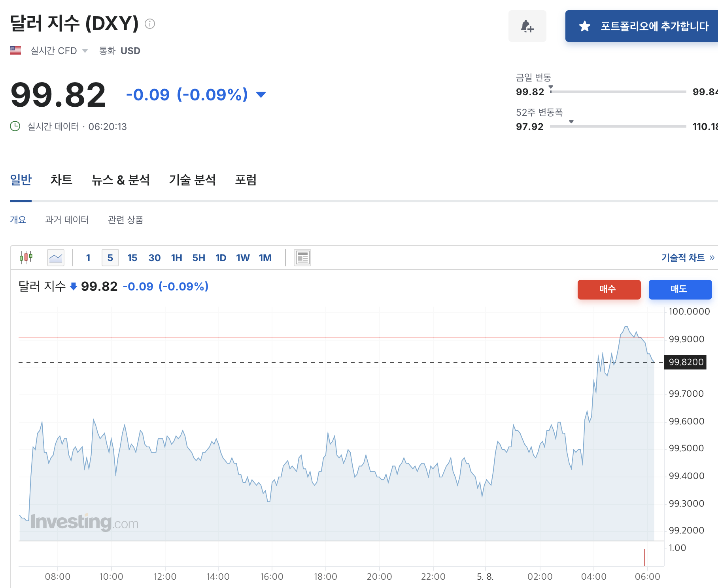Click the info icon next to DXY title
Image resolution: width=718 pixels, height=588 pixels.
pyautogui.click(x=150, y=24)
